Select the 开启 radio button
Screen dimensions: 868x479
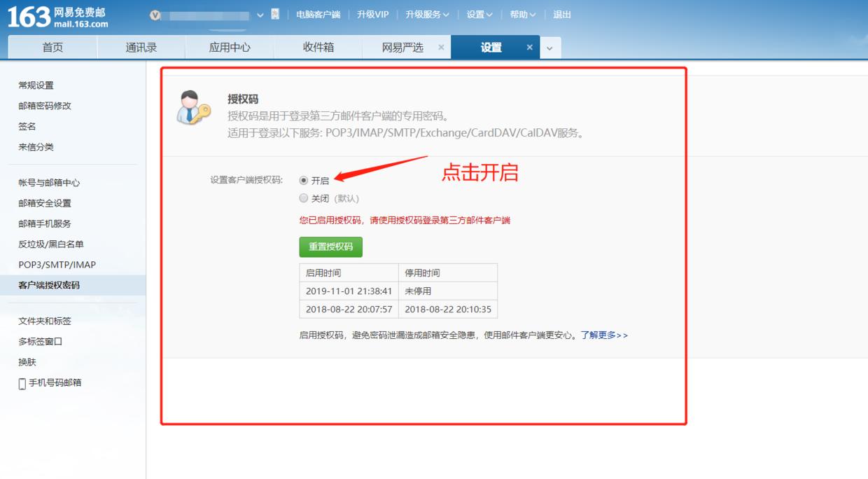coord(302,181)
